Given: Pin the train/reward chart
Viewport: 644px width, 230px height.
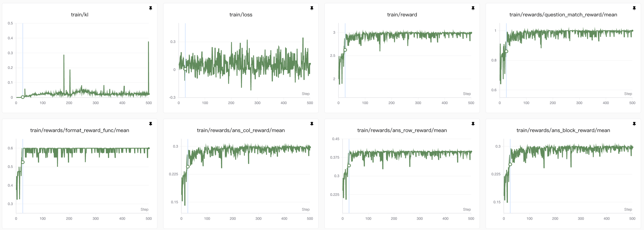Looking at the screenshot, I should tap(473, 8).
